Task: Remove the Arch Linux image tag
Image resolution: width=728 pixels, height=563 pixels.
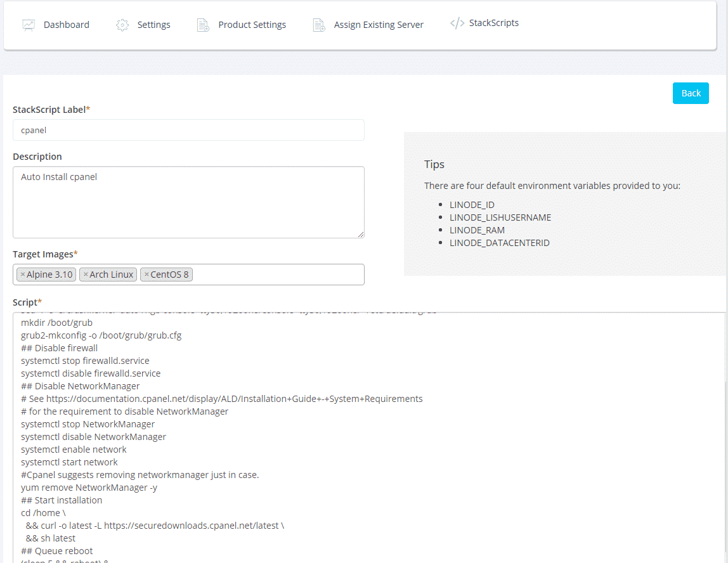Action: click(86, 275)
